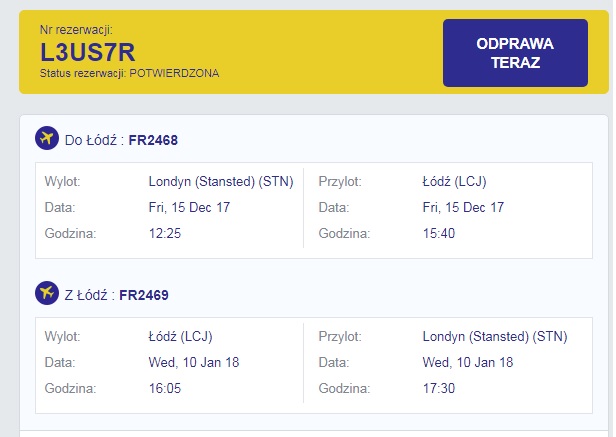Click the POTWIERDZONA reservation status text
The width and height of the screenshot is (616, 437).
tap(174, 73)
